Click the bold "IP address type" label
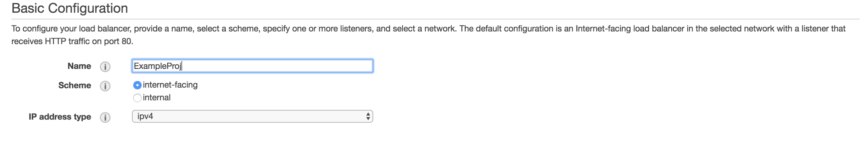 (60, 117)
